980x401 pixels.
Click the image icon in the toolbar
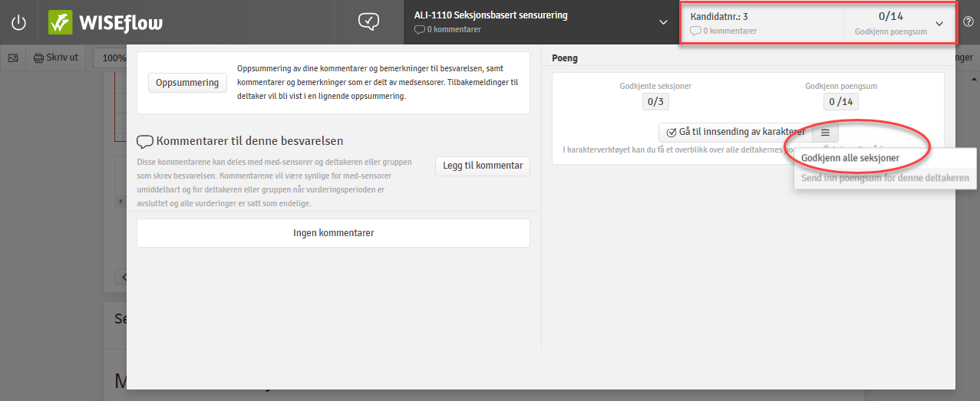pos(13,58)
